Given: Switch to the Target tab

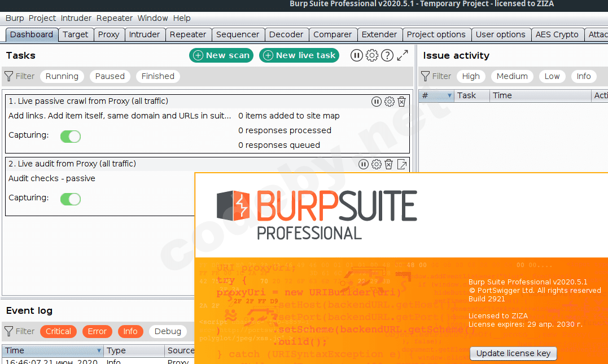Looking at the screenshot, I should 76,34.
